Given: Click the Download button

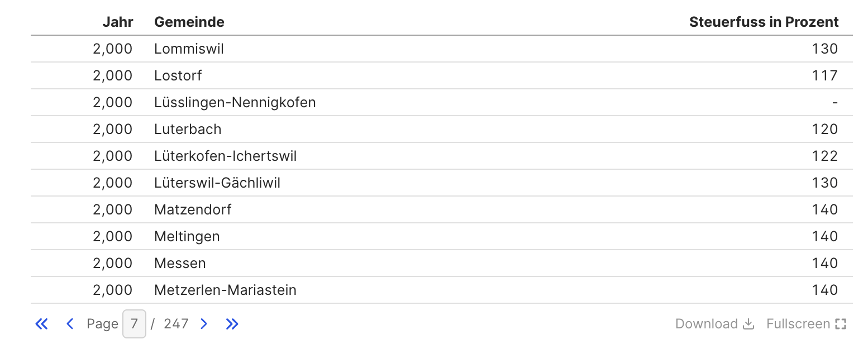Looking at the screenshot, I should pyautogui.click(x=715, y=324).
